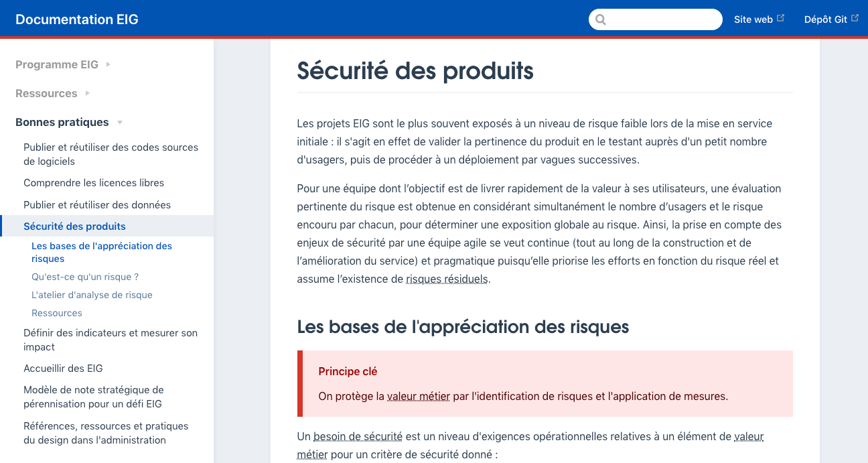
Task: Jump to Qu'est-ce qu'un risque ? section
Action: click(x=85, y=277)
